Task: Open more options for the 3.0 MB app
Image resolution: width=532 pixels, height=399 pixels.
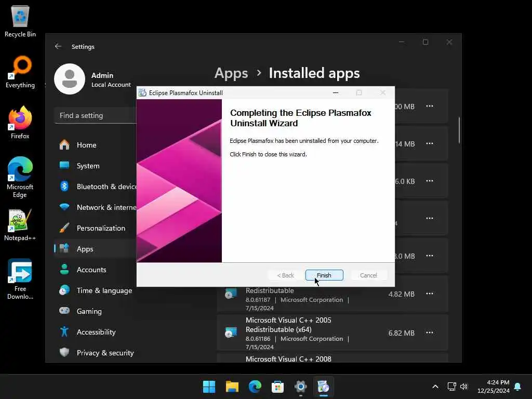Action: [x=430, y=256]
